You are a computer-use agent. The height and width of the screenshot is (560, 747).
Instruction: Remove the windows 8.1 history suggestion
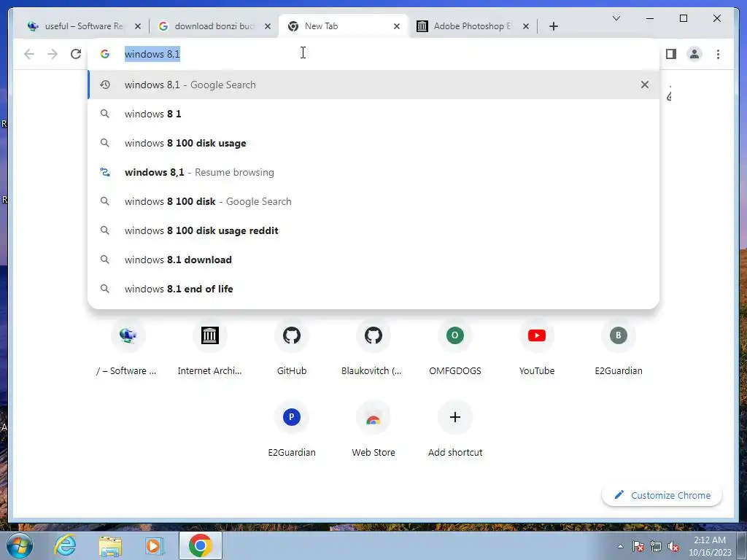pos(645,85)
